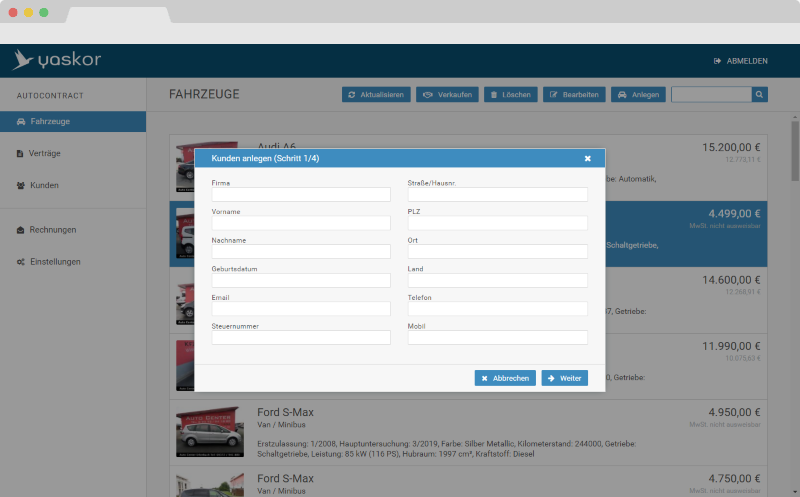Click the Audi A6 vehicle title
This screenshot has height=497, width=800.
coord(277,145)
